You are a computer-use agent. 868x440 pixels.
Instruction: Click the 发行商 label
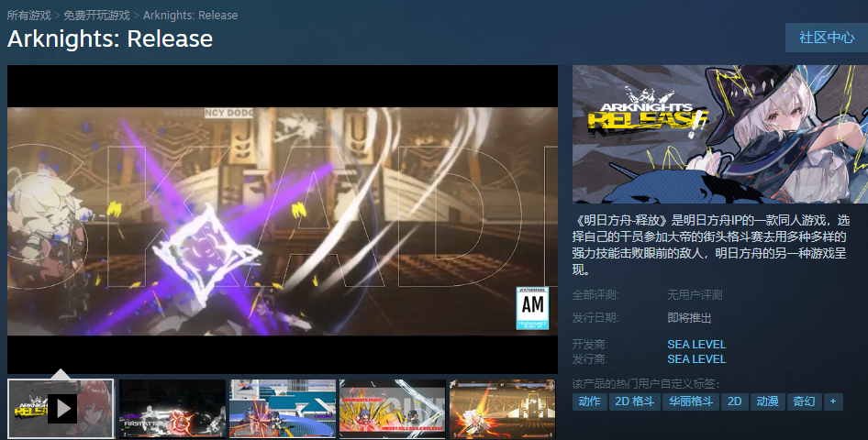[590, 359]
